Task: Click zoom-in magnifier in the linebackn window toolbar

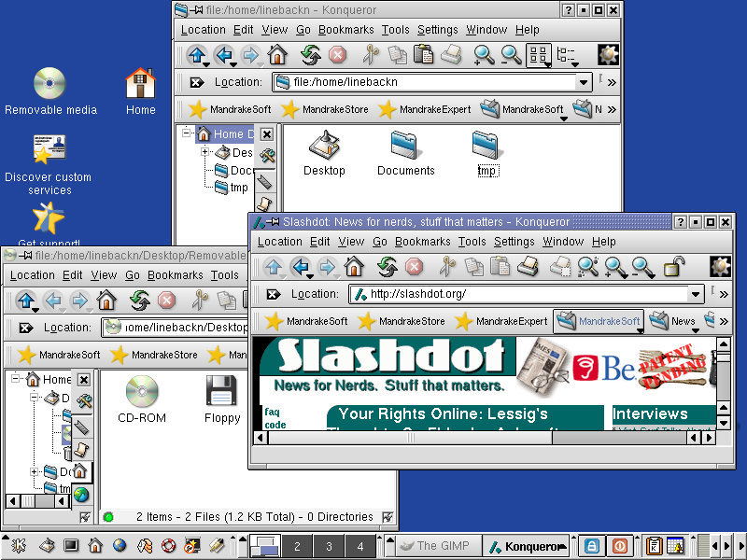Action: pyautogui.click(x=484, y=55)
